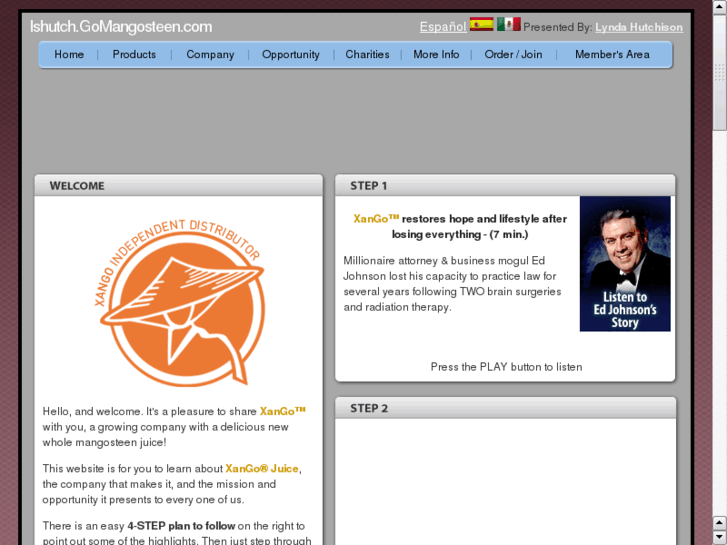Click the scrollbar up arrow above down arrow
727x545 pixels.
(720, 522)
